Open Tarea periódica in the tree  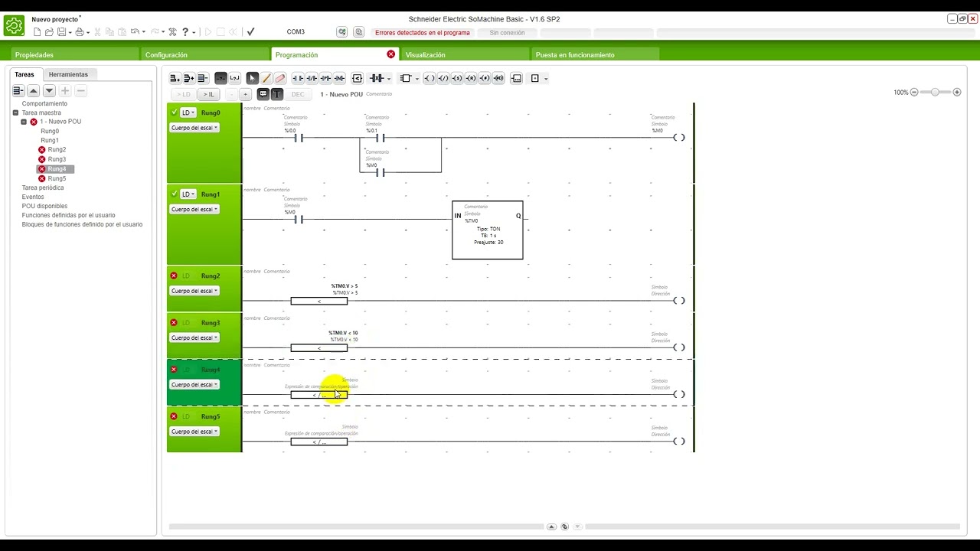(43, 187)
